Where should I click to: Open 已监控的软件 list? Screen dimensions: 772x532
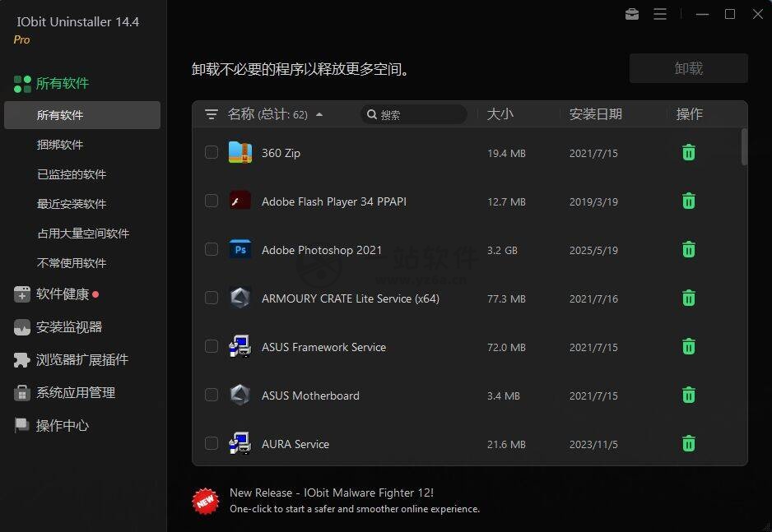click(72, 174)
